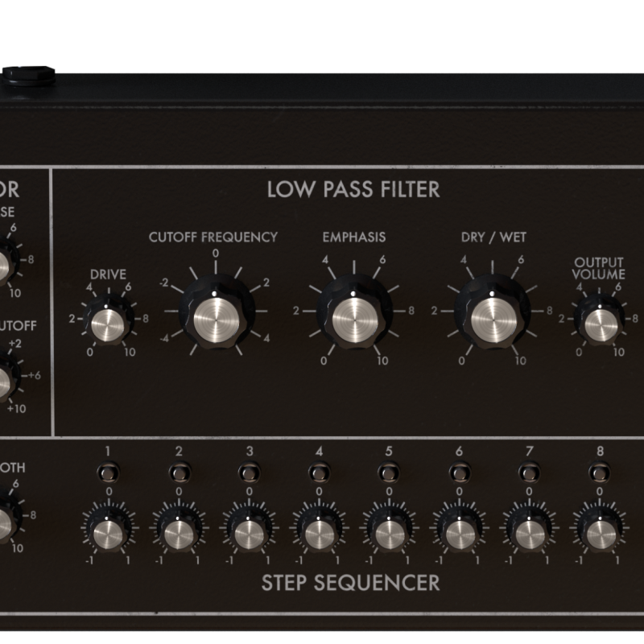Click the Low Pass Filter heading
The image size is (644, 644).
click(353, 189)
